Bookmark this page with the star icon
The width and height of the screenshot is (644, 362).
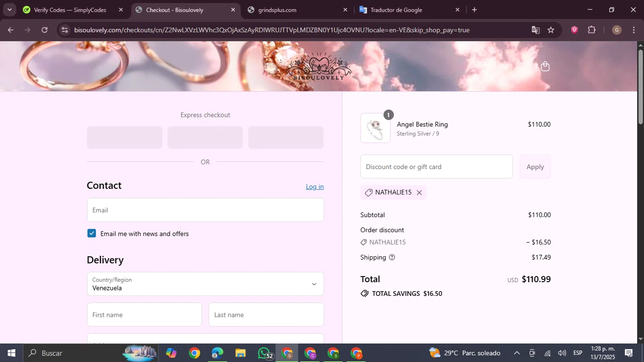point(551,30)
